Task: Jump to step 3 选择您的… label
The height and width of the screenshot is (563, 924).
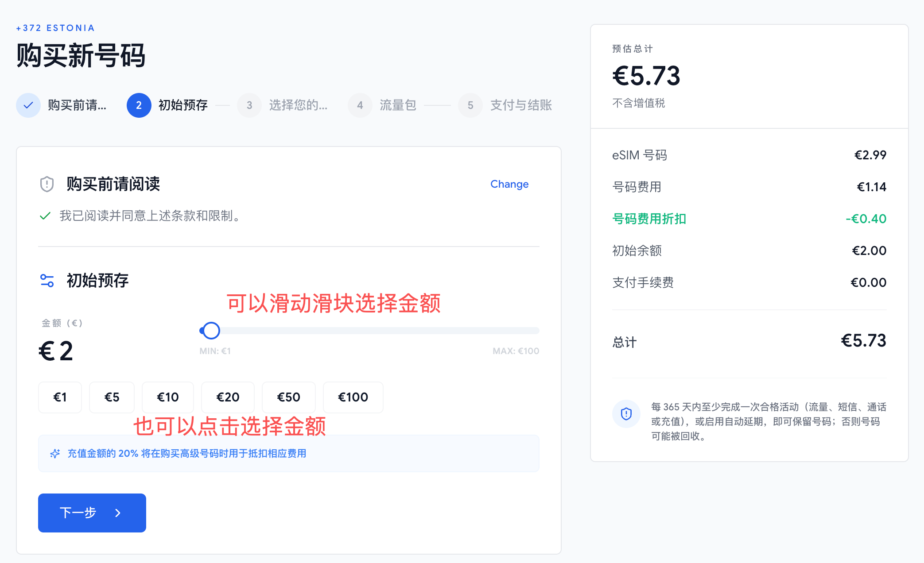Action: click(298, 105)
